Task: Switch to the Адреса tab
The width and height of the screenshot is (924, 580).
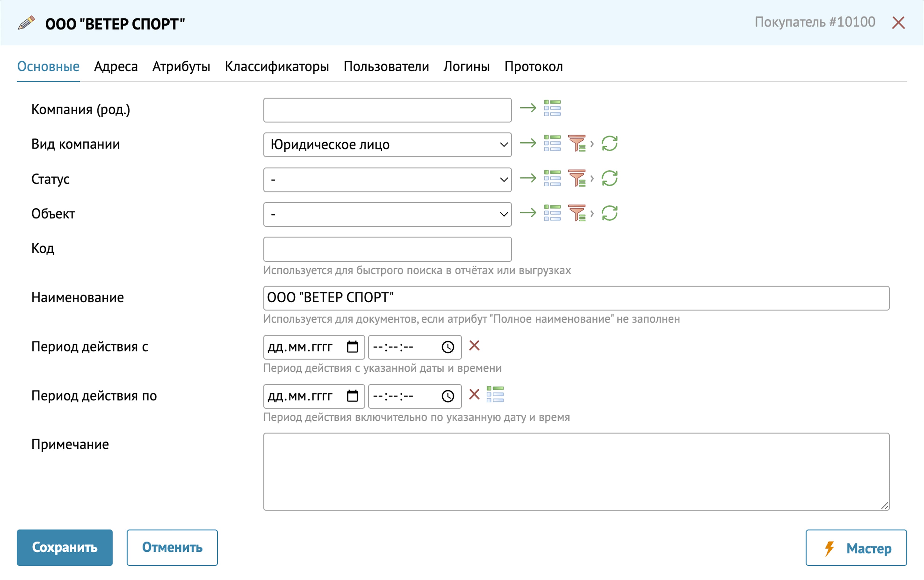Action: [116, 67]
